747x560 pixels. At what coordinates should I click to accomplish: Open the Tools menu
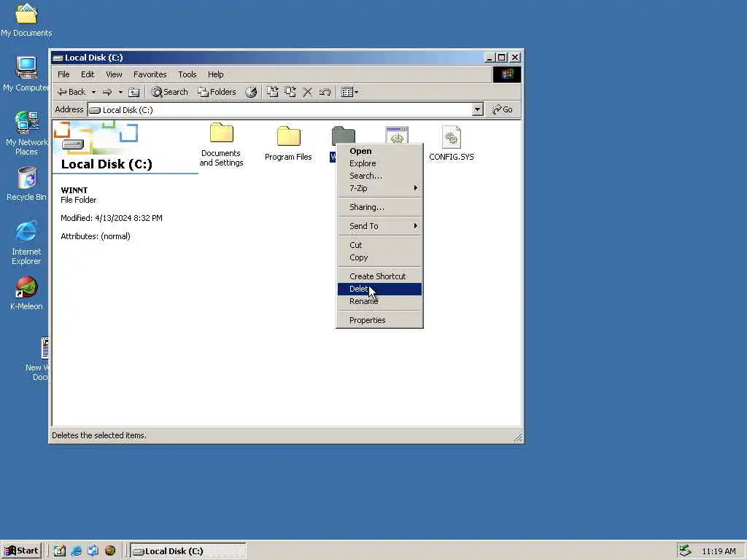tap(187, 74)
